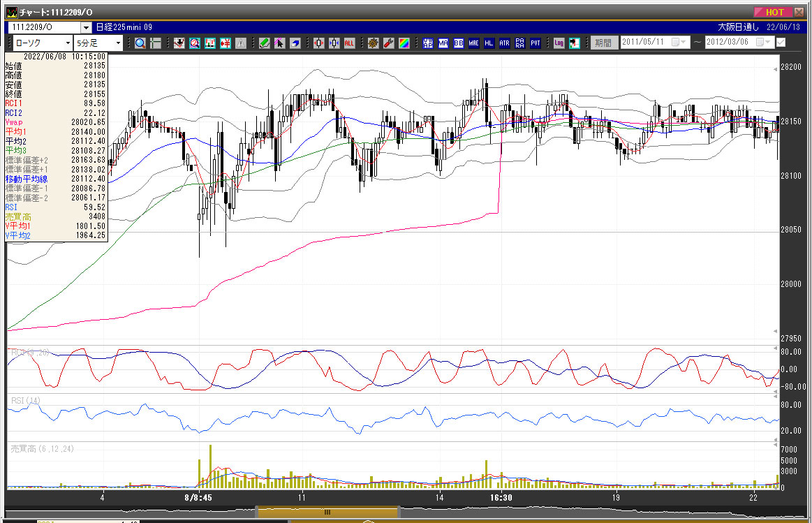Select the green pencil drawing tool
The height and width of the screenshot is (523, 812).
pyautogui.click(x=264, y=43)
